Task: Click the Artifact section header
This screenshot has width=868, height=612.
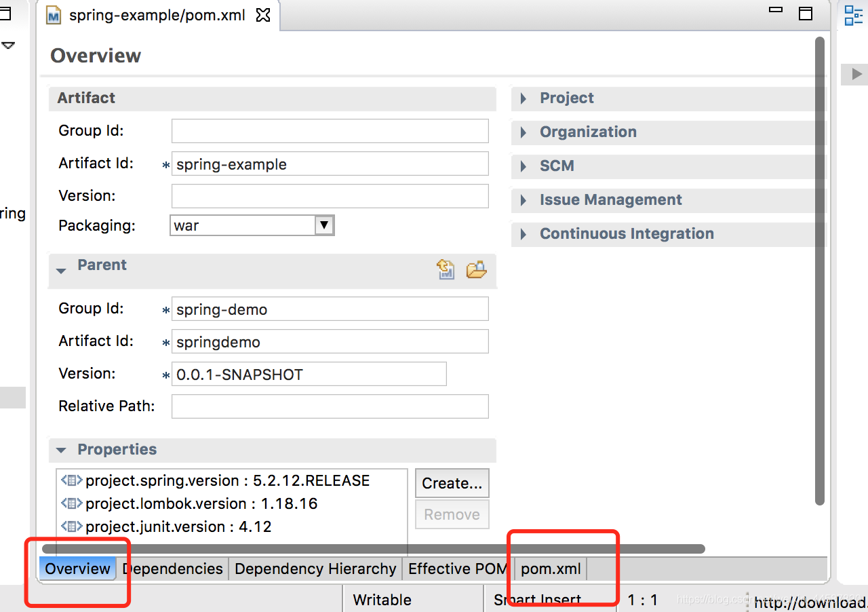Action: pos(272,98)
